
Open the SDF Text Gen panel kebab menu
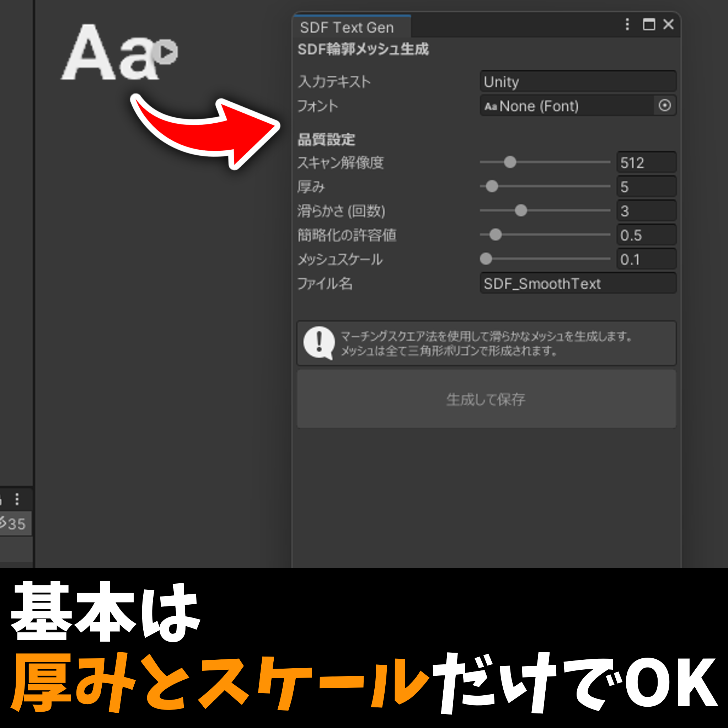pos(627,25)
